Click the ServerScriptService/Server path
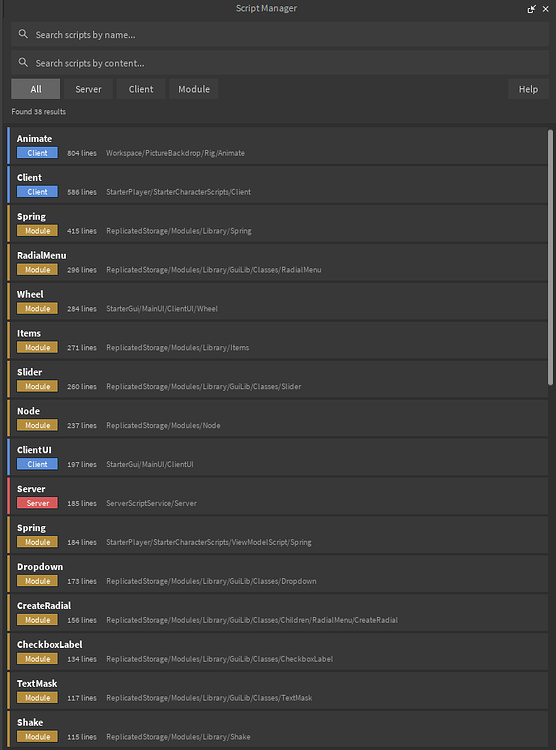Viewport: 556px width, 750px height. click(151, 503)
